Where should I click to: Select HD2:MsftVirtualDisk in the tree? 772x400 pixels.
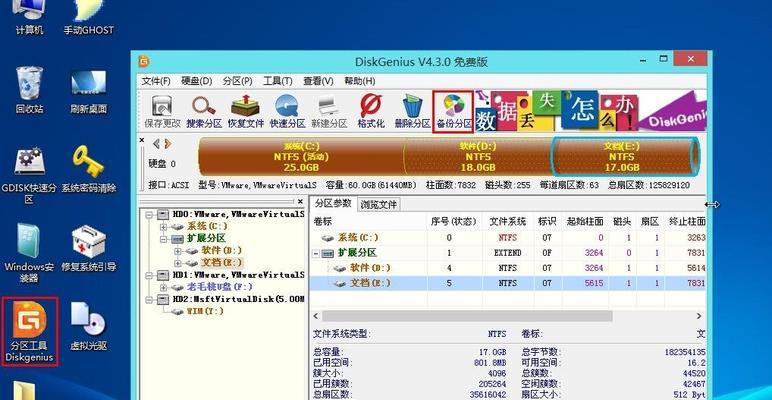click(238, 299)
